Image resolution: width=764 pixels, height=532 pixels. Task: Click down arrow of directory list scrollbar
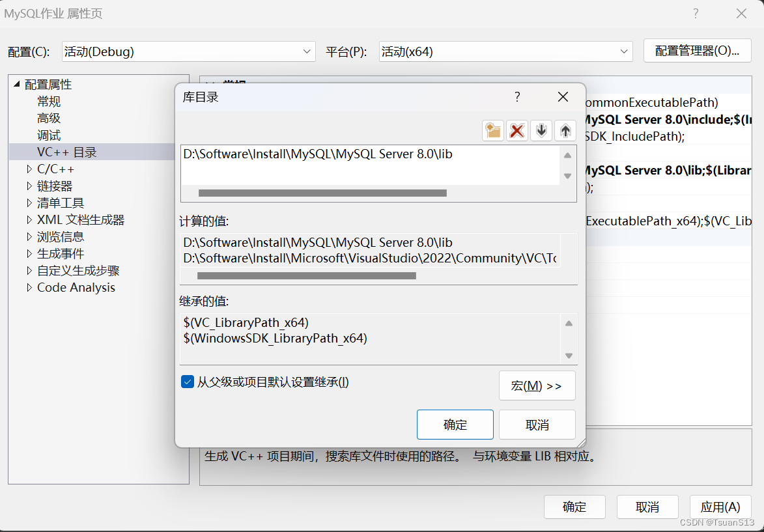tap(568, 176)
